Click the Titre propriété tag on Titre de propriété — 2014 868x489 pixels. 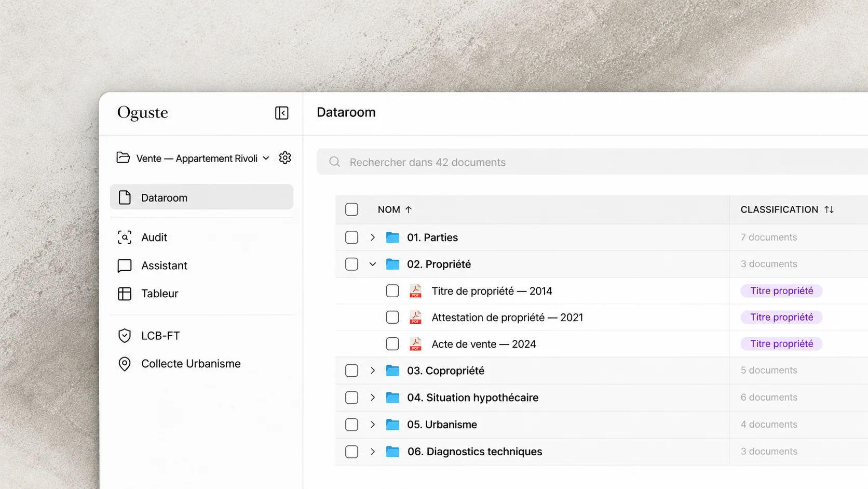[781, 291]
